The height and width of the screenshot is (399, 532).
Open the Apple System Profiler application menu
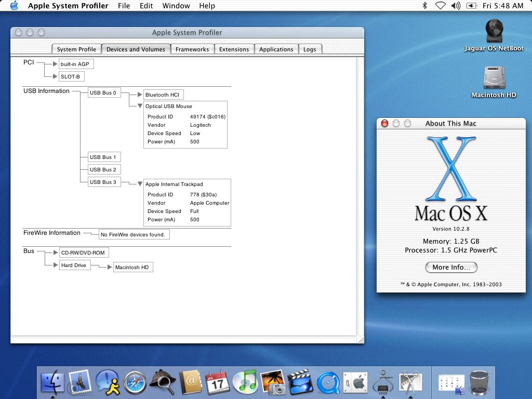click(x=68, y=6)
